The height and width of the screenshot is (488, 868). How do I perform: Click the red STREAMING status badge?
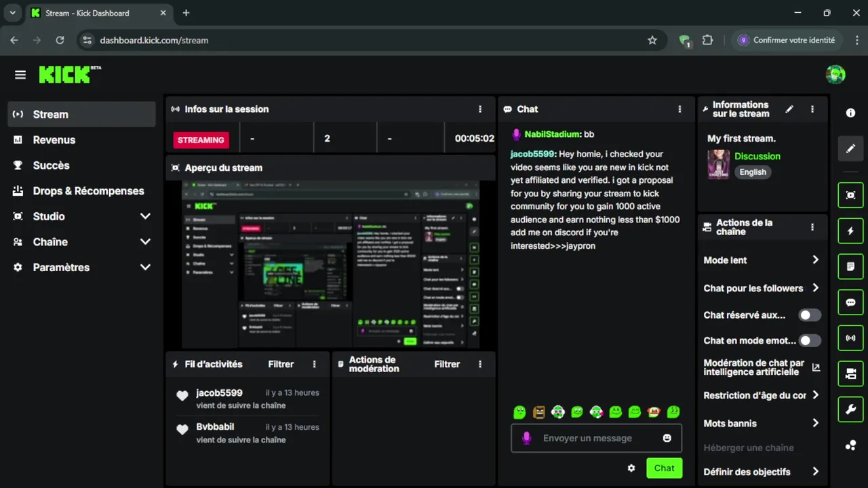click(x=201, y=140)
